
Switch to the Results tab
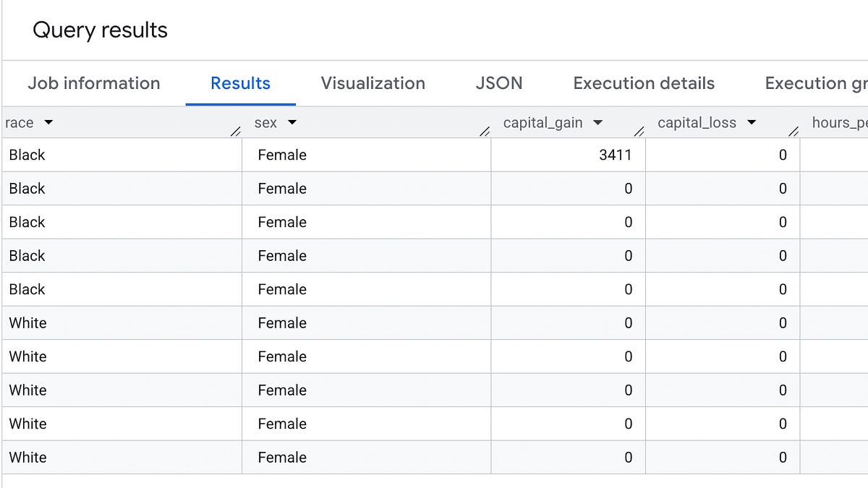click(240, 83)
